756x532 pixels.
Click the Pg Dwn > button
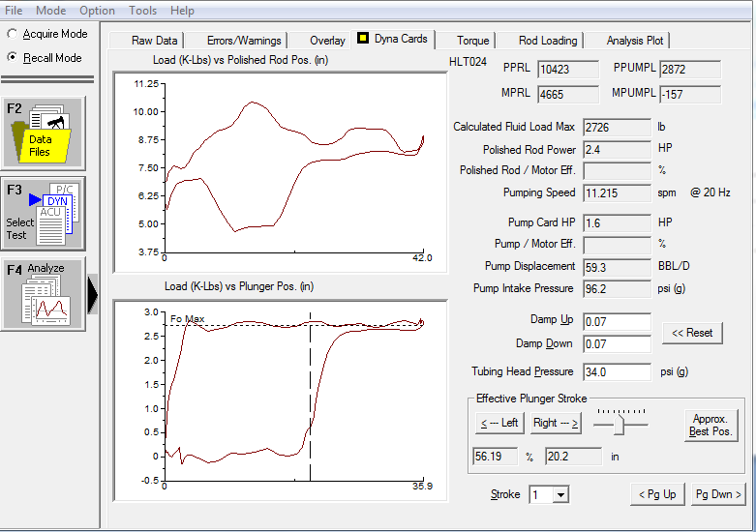click(x=718, y=494)
